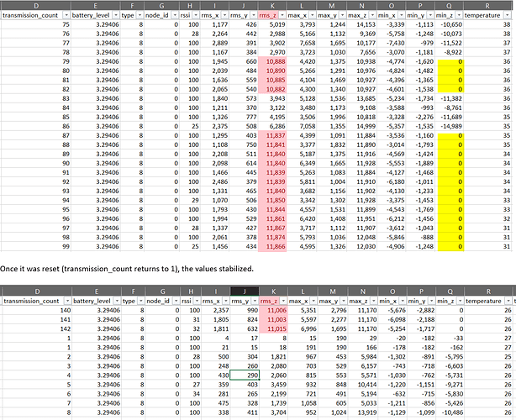Select column K header in the upper table

(272, 6)
